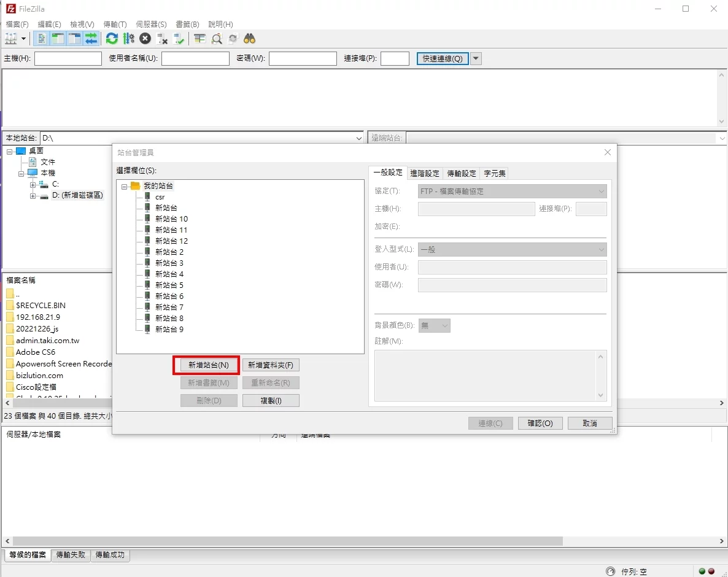Click the green refresh icon
This screenshot has width=728, height=577.
[x=112, y=39]
